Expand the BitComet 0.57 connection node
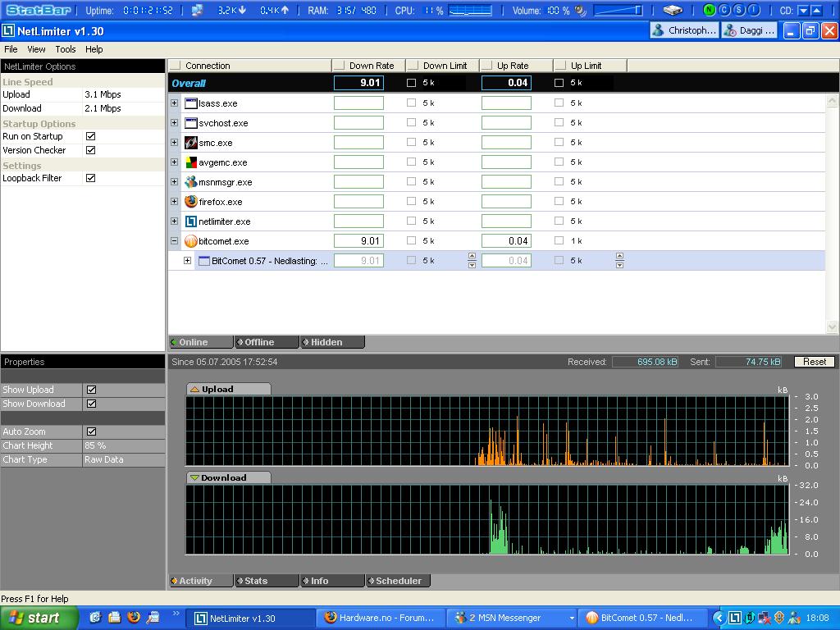 coord(188,260)
